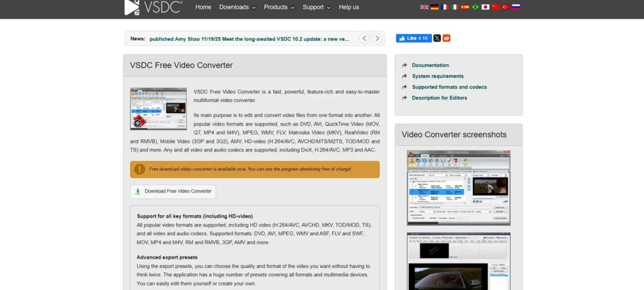
Task: Switch language via the French flag
Action: (445, 7)
